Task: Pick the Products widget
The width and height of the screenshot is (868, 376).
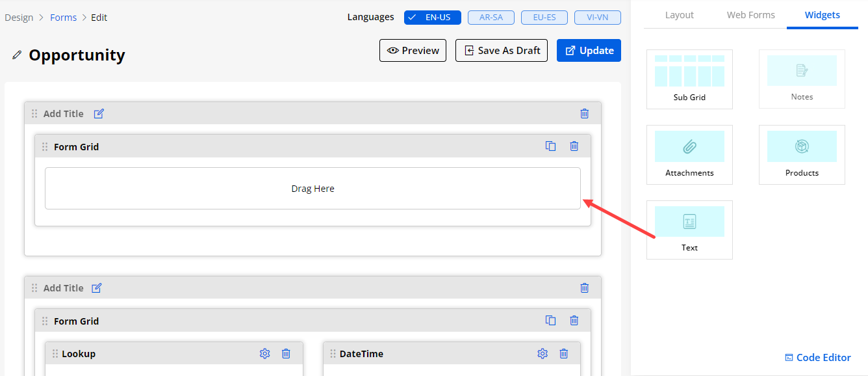Action: [x=802, y=154]
